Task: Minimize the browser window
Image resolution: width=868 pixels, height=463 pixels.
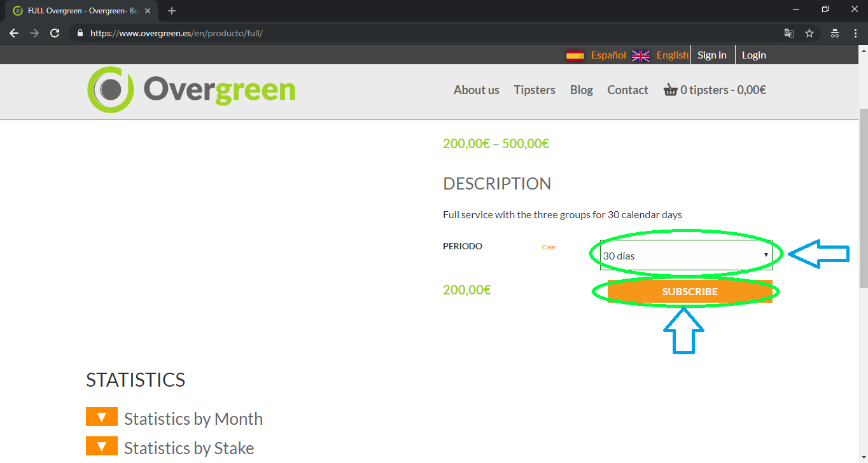Action: [795, 9]
